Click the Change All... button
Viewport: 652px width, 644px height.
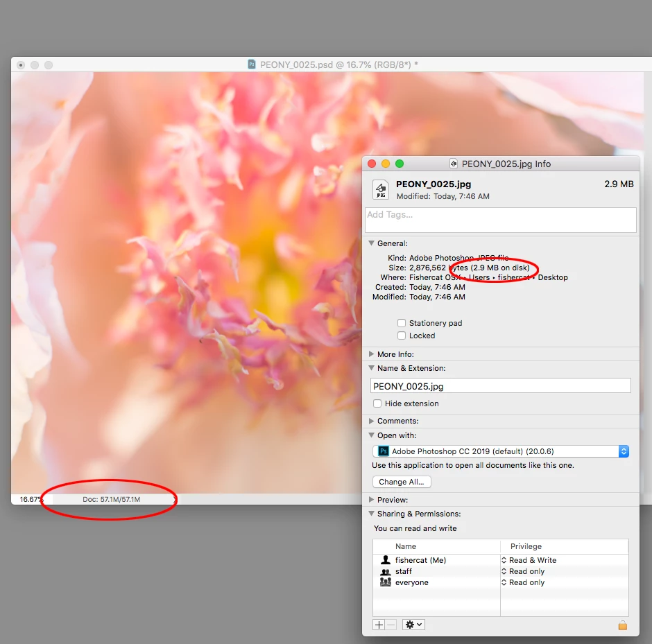(x=402, y=482)
